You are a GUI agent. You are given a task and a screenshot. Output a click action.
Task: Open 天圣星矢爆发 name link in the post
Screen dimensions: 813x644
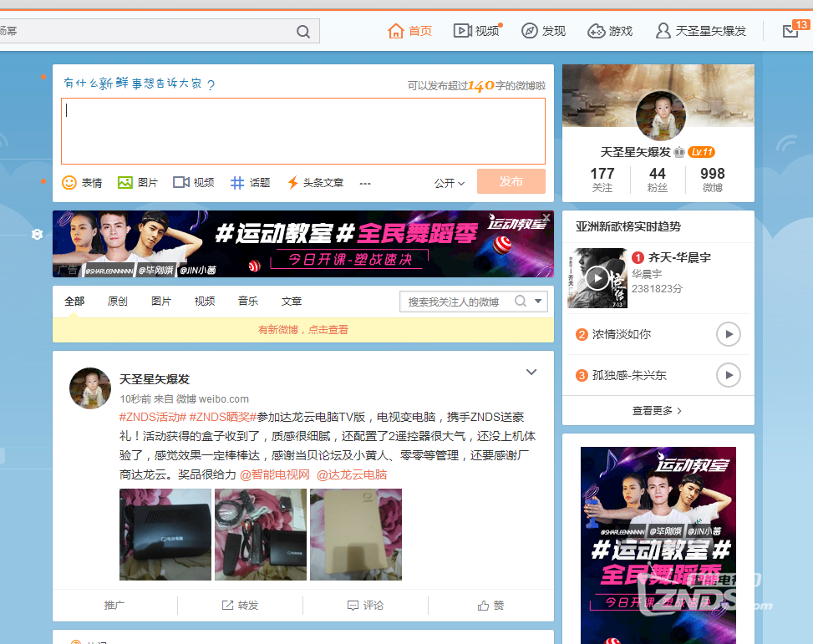(155, 379)
